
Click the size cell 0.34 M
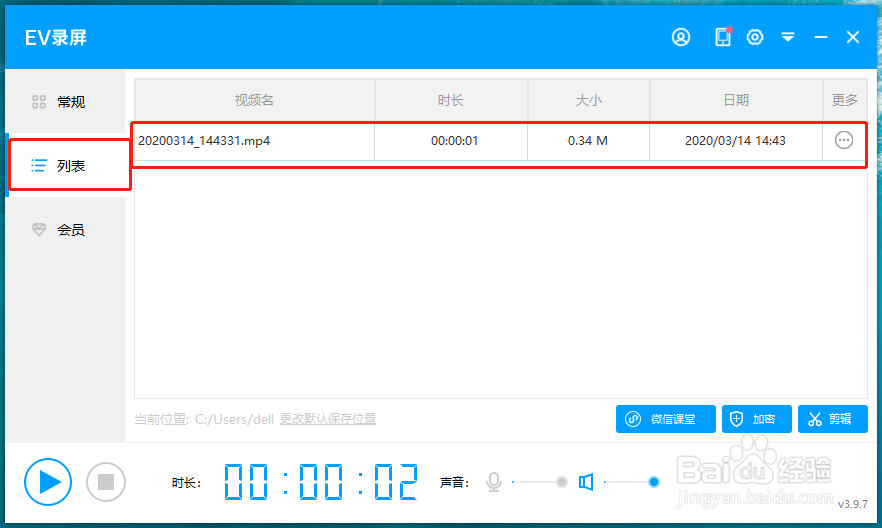coord(588,141)
